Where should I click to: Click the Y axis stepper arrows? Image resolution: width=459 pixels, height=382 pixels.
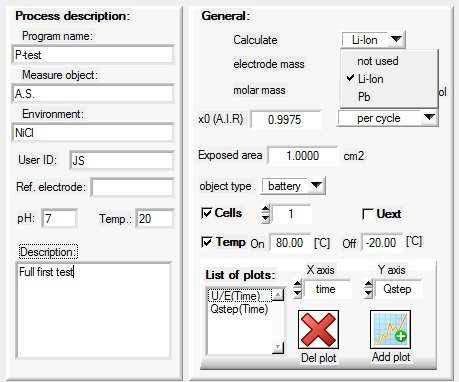(x=368, y=289)
